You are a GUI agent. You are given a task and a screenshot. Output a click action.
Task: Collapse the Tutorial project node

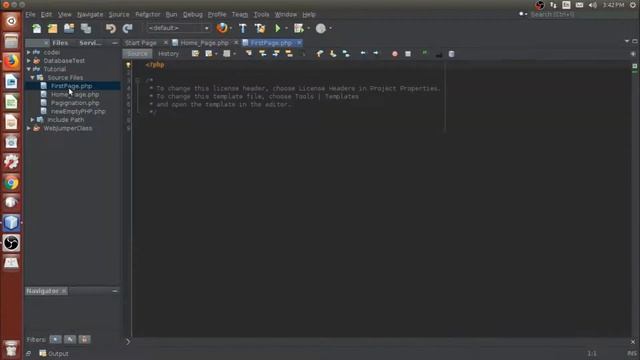29,69
